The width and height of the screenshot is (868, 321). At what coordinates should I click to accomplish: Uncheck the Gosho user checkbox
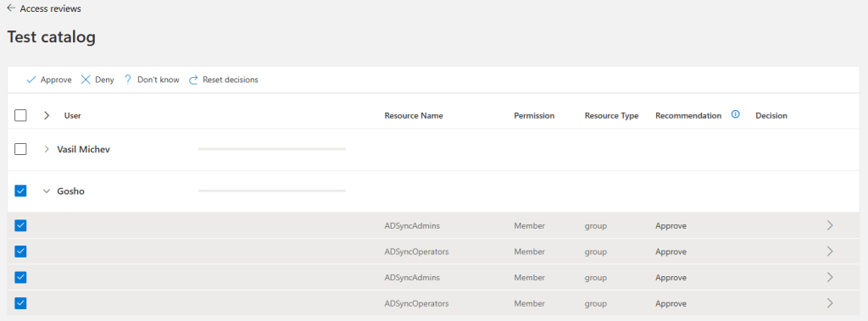20,191
